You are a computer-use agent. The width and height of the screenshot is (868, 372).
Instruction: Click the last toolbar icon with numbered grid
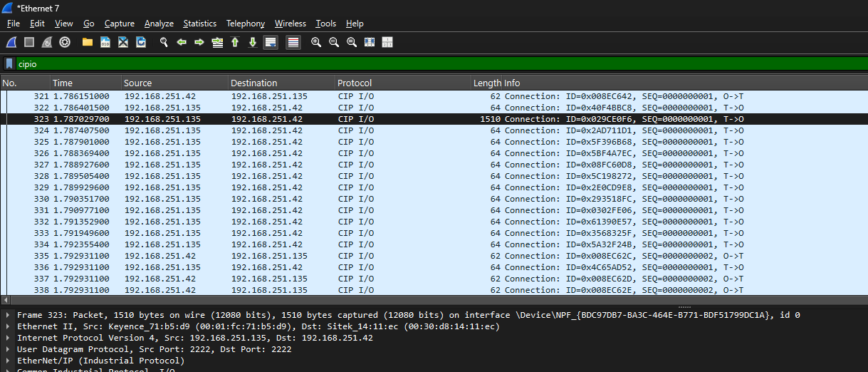point(387,42)
